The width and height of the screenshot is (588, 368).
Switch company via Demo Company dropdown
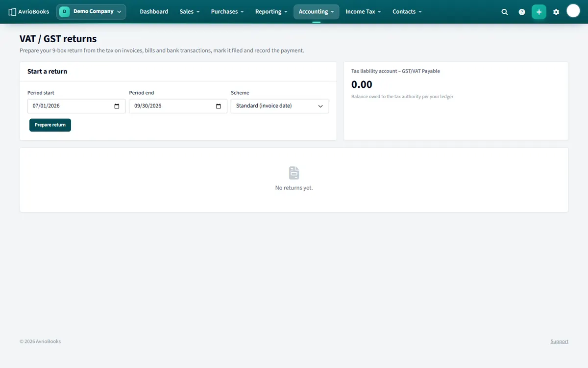tap(91, 12)
